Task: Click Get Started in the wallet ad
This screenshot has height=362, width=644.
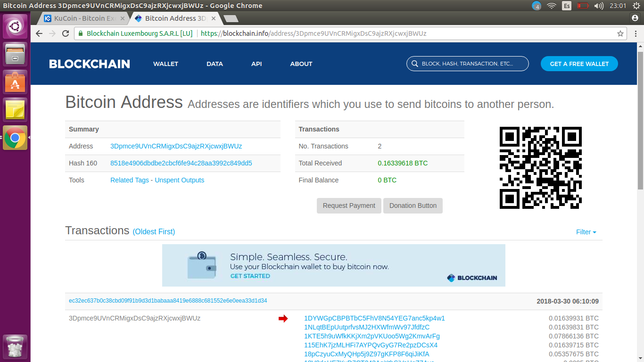Action: [250, 276]
